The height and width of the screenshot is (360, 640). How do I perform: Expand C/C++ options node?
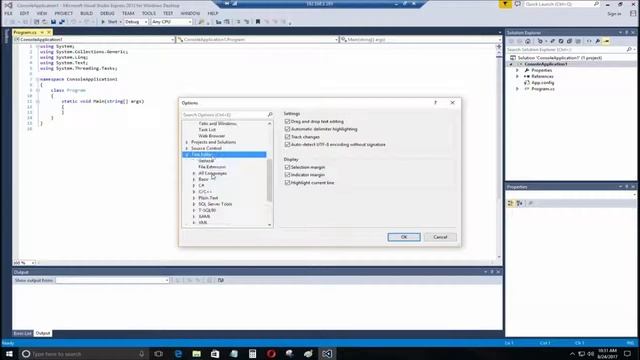(194, 192)
